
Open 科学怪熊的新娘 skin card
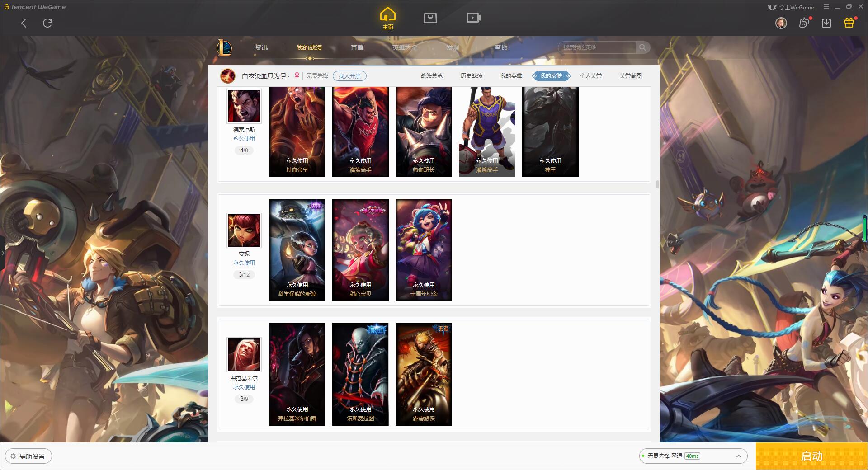click(297, 250)
